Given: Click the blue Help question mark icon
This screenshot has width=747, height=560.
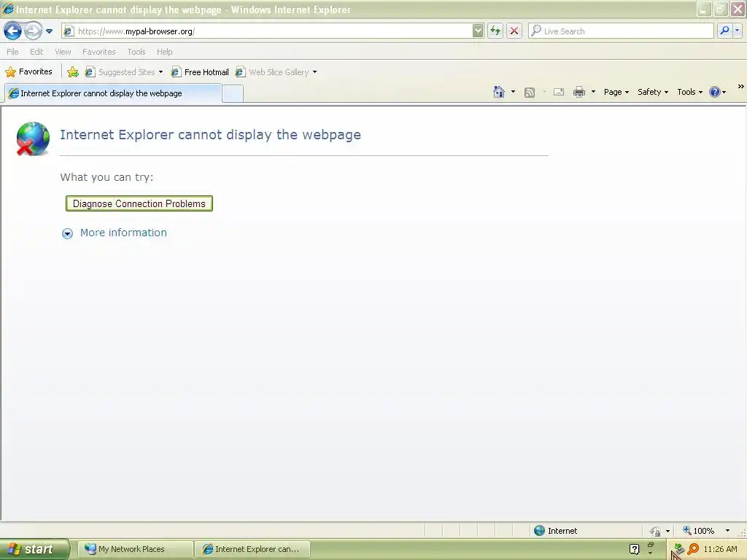Looking at the screenshot, I should pos(715,92).
